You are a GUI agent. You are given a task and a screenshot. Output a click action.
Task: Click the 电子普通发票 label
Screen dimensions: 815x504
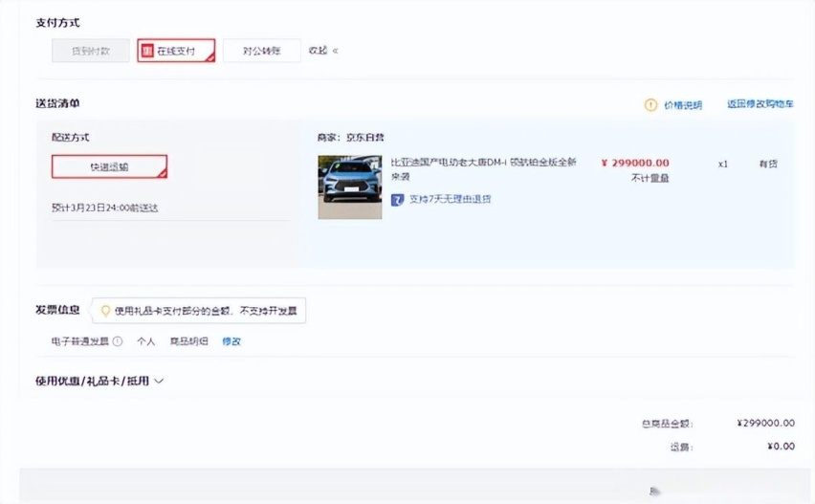[80, 341]
